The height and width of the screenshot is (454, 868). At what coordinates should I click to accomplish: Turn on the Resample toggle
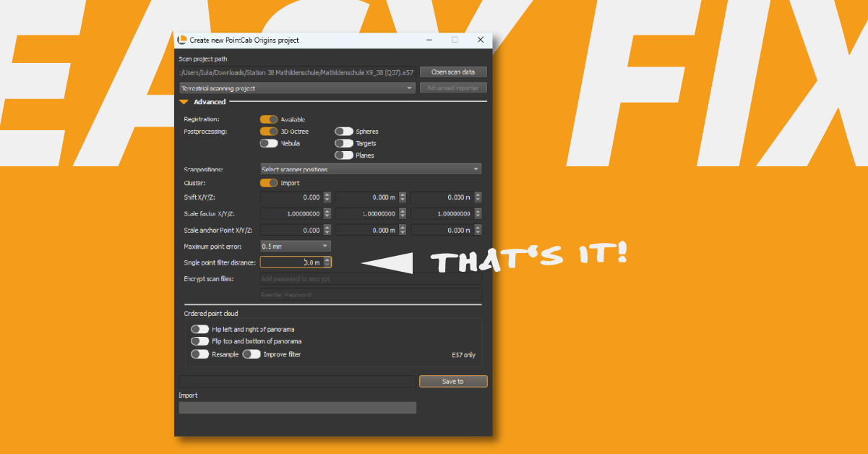pyautogui.click(x=199, y=354)
